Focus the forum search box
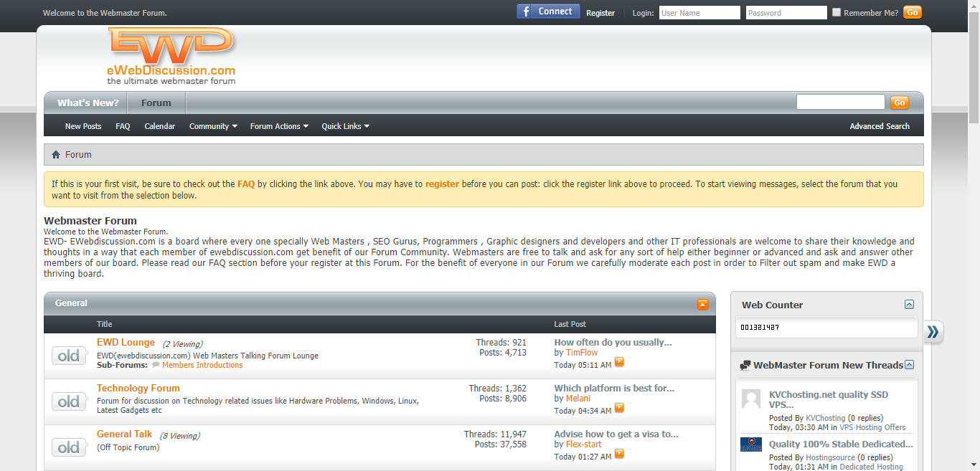 point(840,102)
